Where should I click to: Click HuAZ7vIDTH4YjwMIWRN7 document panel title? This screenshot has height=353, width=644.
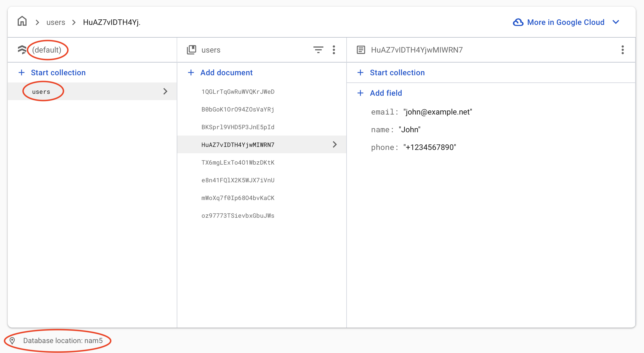417,50
